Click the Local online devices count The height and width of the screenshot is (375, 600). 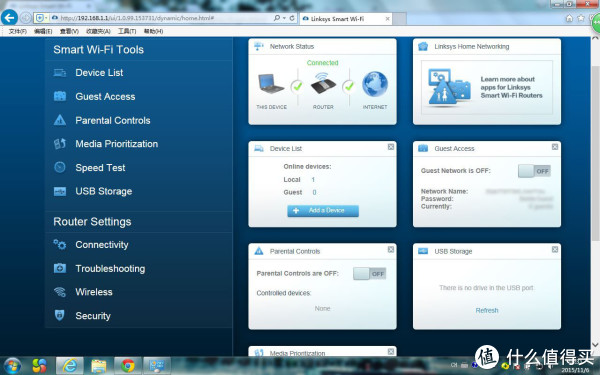pyautogui.click(x=313, y=179)
